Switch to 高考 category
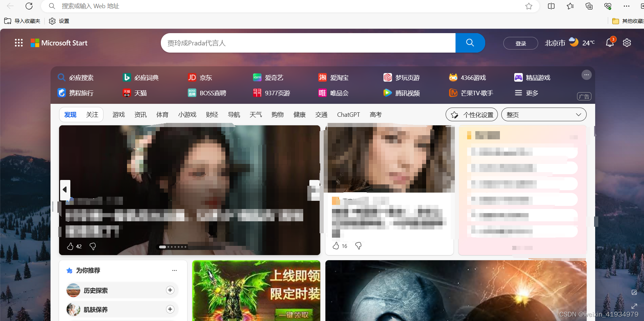The height and width of the screenshot is (321, 644). pos(376,115)
